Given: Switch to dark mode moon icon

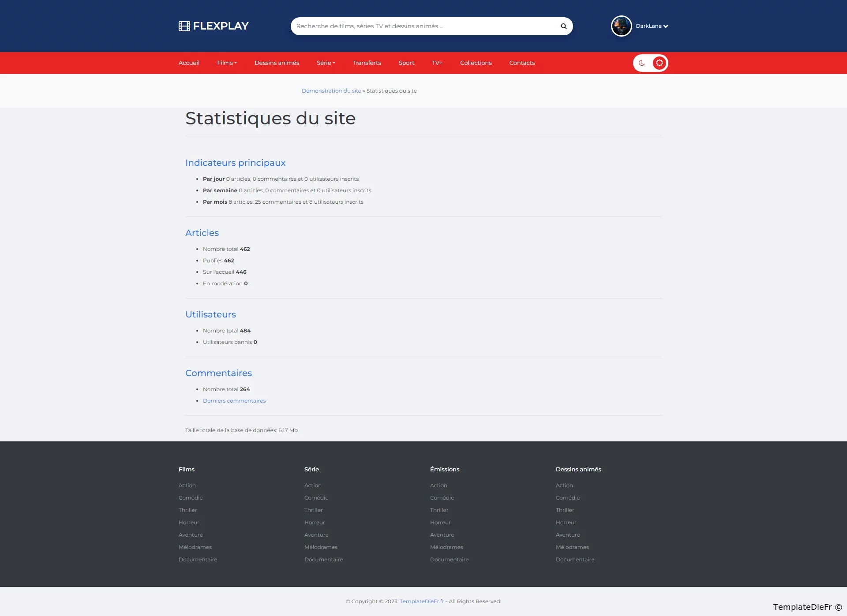Looking at the screenshot, I should point(642,63).
